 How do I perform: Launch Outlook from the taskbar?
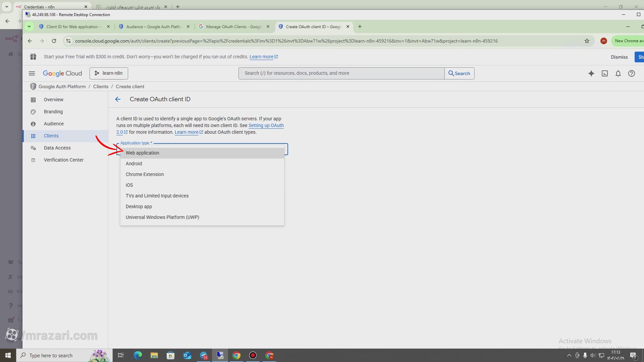187,355
